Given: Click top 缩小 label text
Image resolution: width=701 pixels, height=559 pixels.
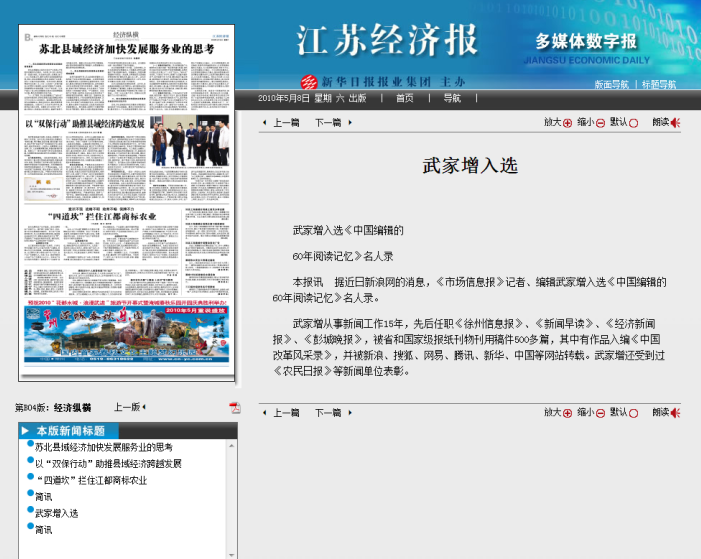Looking at the screenshot, I should click(x=585, y=122).
